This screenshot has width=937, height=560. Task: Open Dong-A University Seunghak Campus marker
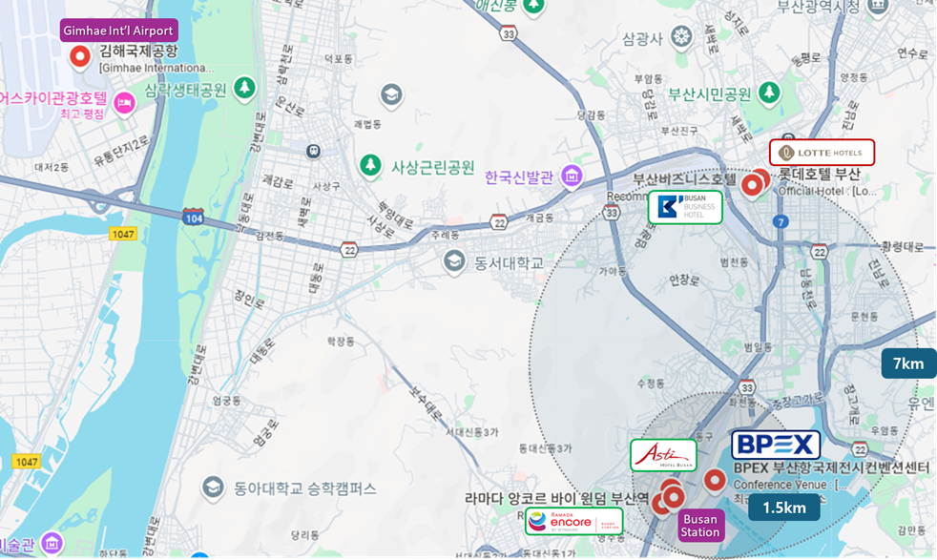tap(213, 487)
